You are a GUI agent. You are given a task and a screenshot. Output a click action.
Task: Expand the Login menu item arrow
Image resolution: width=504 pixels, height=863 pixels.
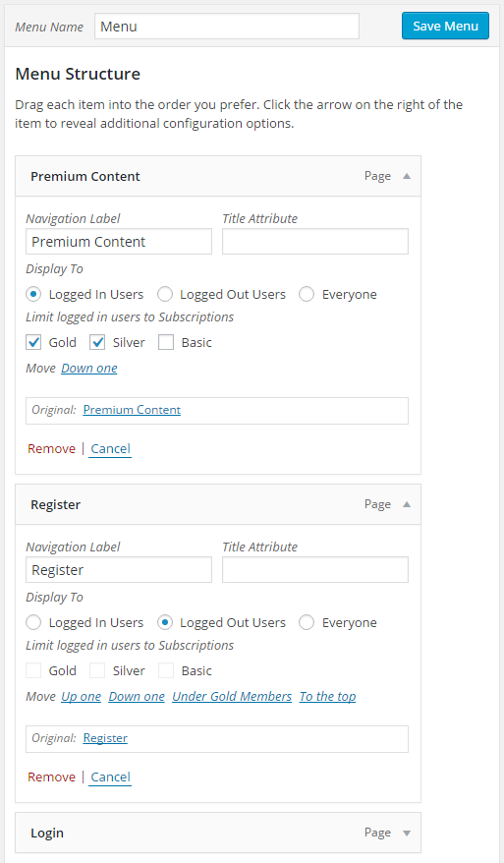[x=407, y=834]
